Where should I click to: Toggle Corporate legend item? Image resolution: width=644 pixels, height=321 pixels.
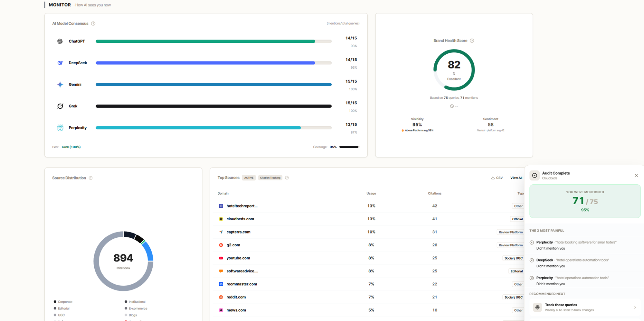[x=63, y=302]
